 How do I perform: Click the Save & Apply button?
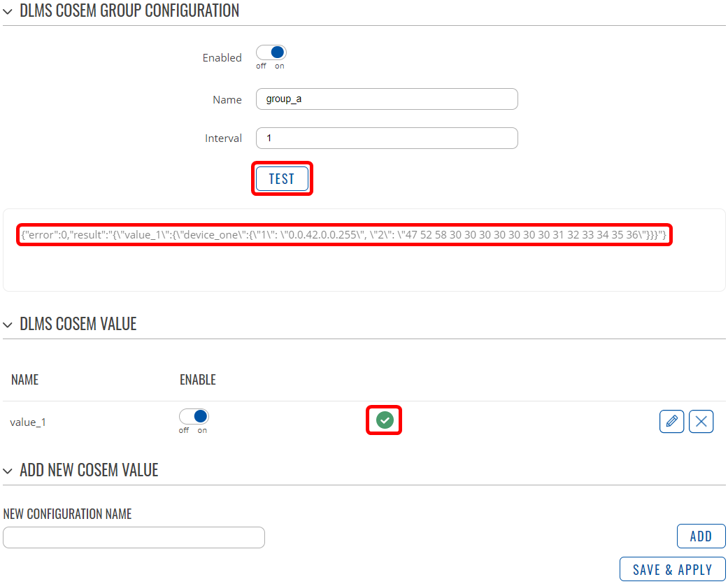[672, 569]
